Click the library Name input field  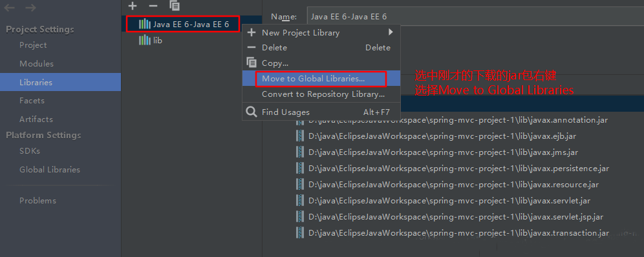tap(475, 17)
